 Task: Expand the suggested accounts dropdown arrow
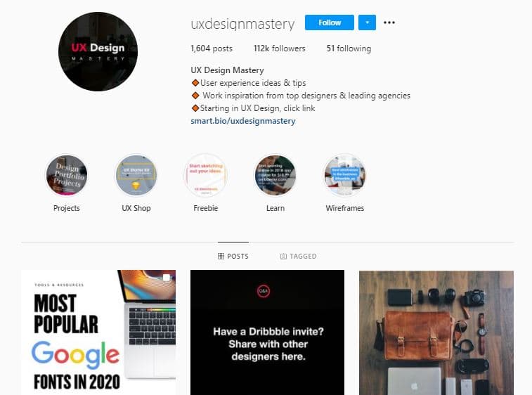pos(367,22)
